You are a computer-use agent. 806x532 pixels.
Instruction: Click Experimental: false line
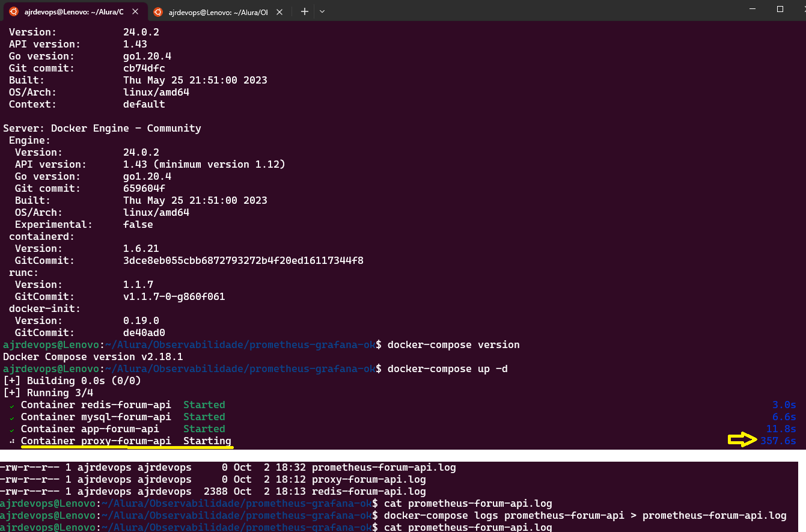pyautogui.click(x=84, y=224)
